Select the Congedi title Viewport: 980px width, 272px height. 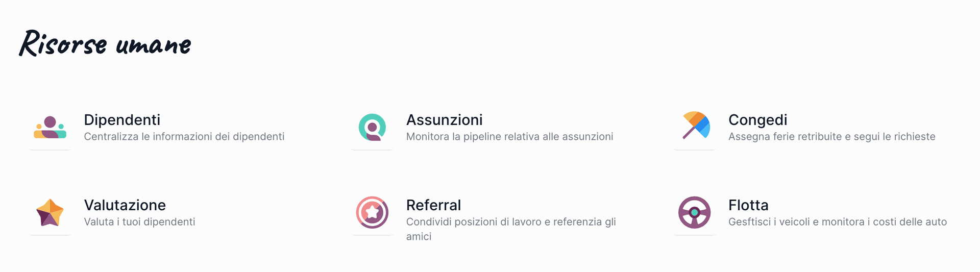tap(757, 120)
